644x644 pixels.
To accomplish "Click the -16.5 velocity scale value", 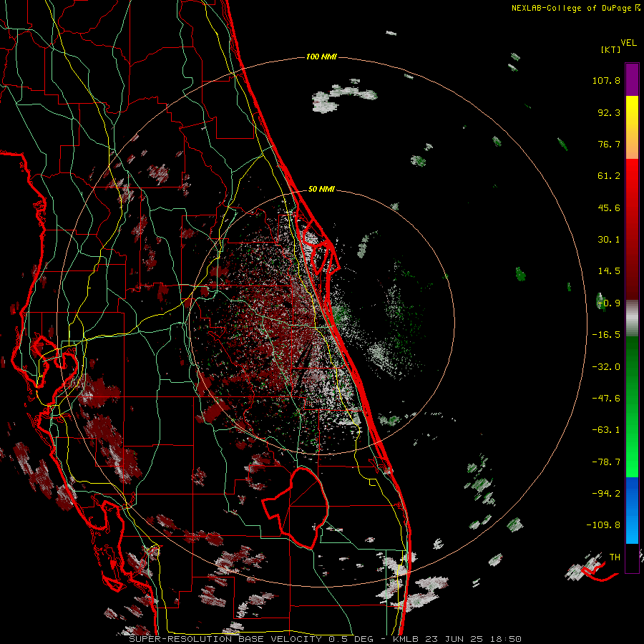I will [606, 335].
